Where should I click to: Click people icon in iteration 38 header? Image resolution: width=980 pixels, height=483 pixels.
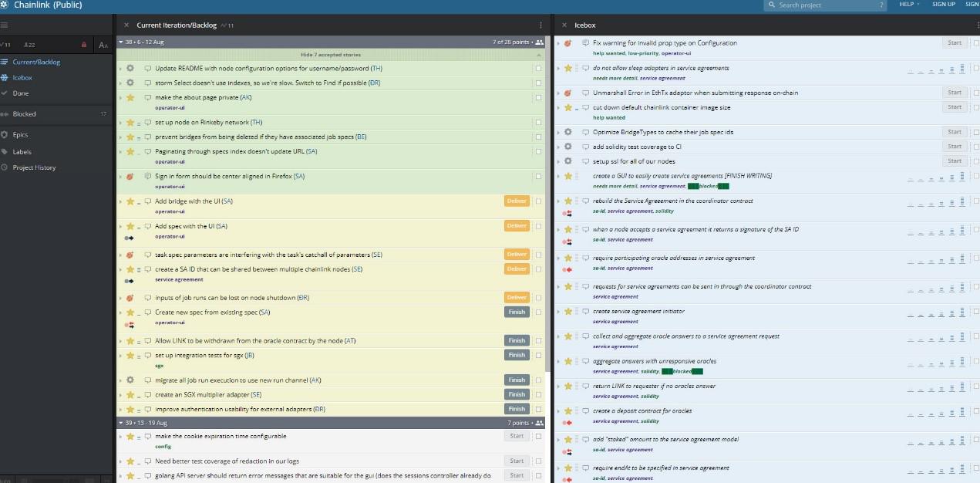point(539,42)
